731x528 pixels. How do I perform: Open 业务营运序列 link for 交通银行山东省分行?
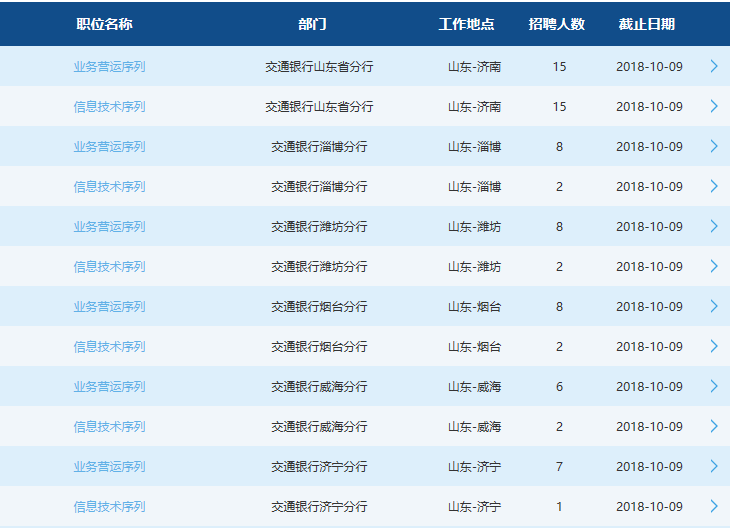tap(110, 67)
